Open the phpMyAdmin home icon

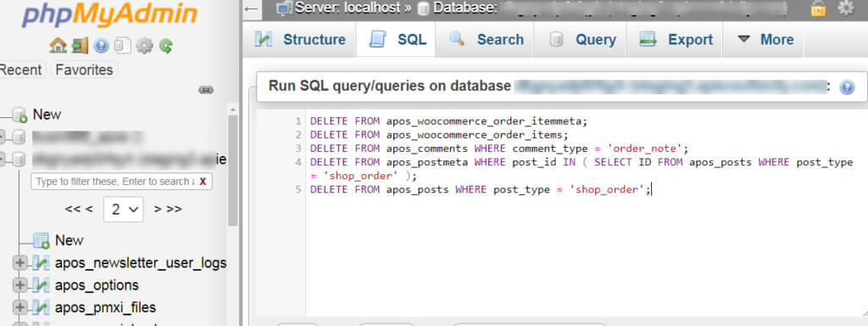point(58,46)
